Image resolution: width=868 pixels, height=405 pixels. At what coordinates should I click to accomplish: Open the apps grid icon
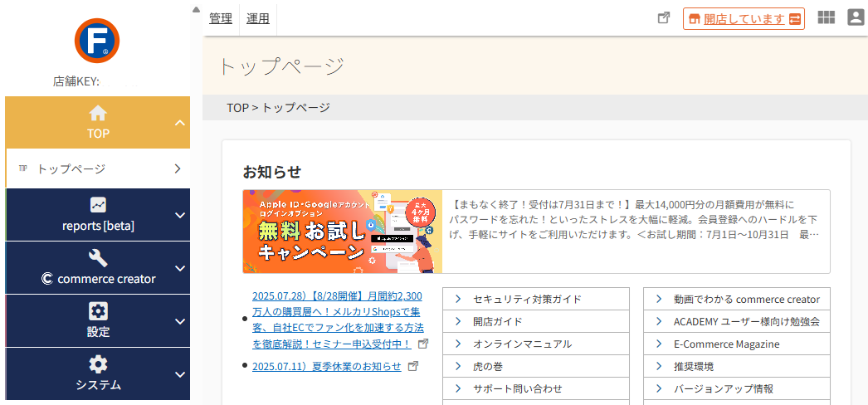(x=826, y=17)
